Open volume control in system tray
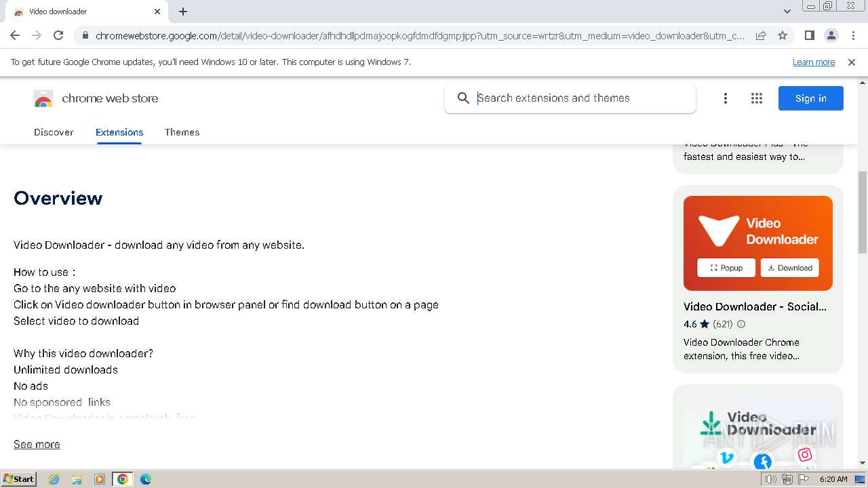Screen dimensions: 868x488 point(771,479)
